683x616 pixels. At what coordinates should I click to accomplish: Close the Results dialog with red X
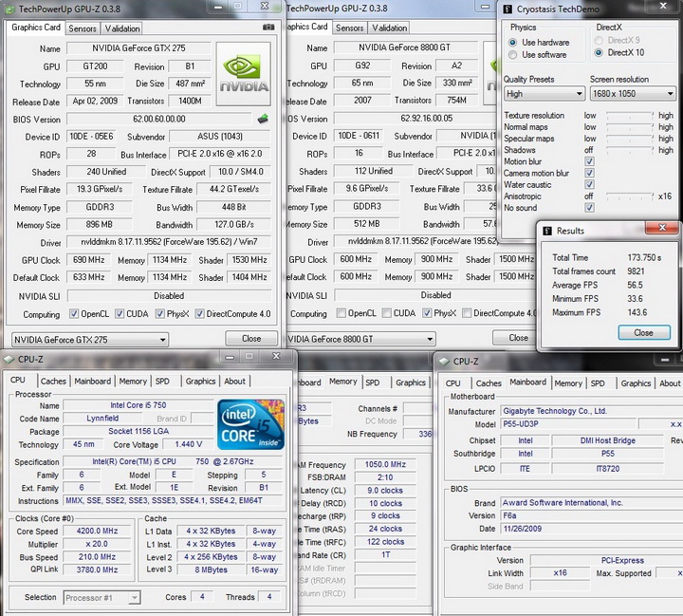(662, 228)
